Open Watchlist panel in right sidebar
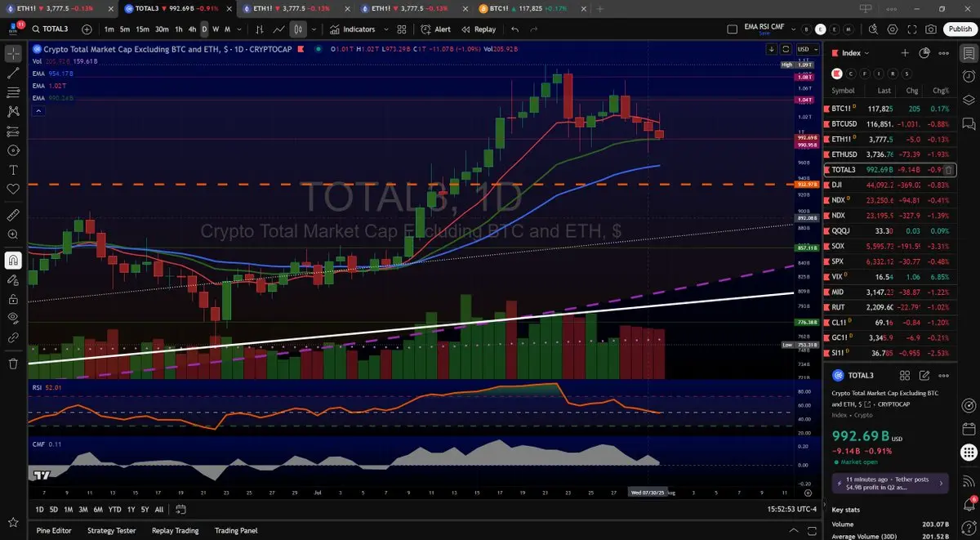 point(969,53)
